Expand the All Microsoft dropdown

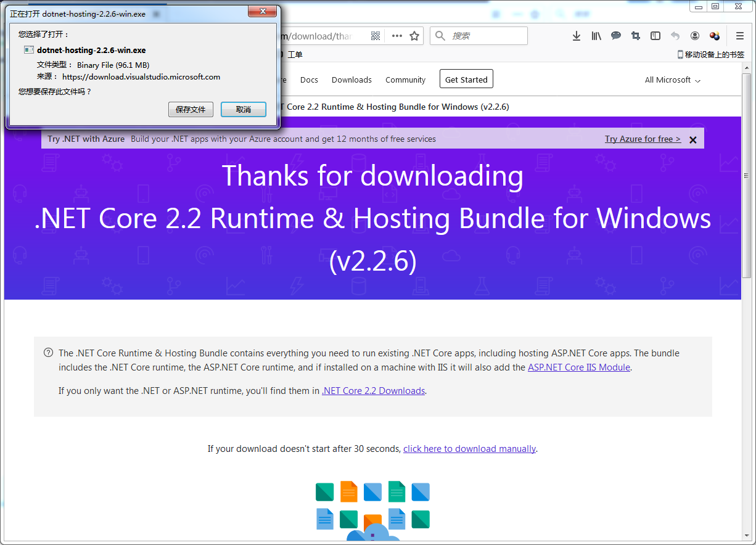pos(673,80)
